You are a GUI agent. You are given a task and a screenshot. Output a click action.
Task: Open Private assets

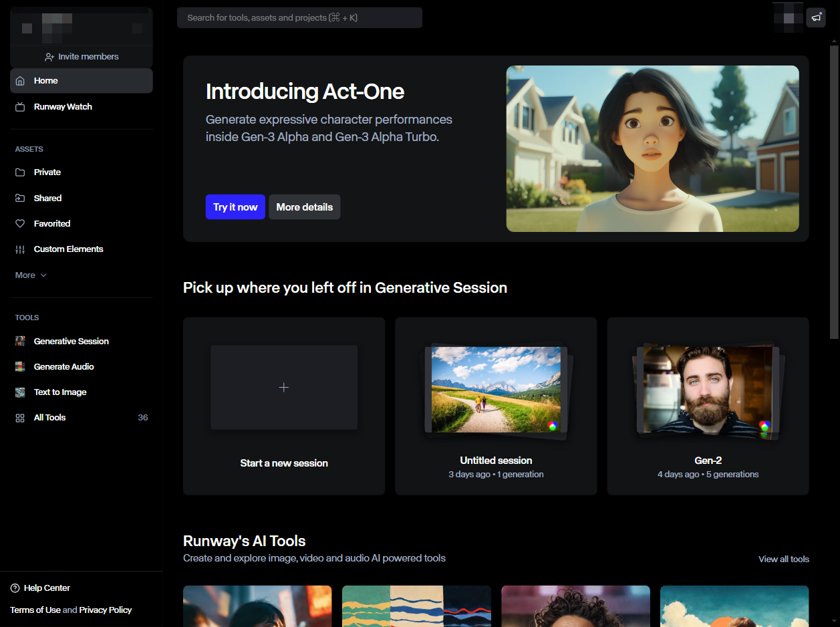(x=82, y=172)
